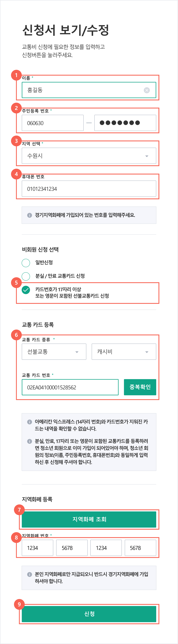Click the info icon beside 경기지역화폐에 가입되어 notice
Viewport: 178px width, 644px height.
coord(29,215)
